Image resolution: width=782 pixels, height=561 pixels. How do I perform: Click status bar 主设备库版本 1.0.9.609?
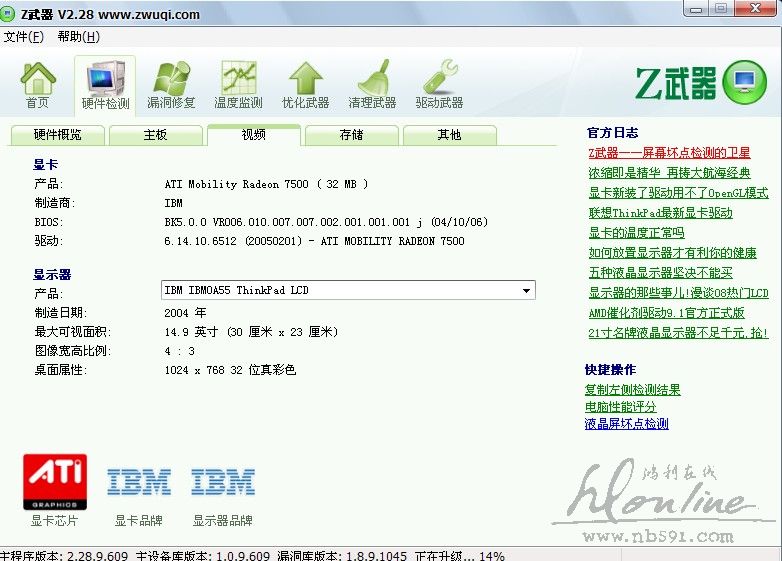coord(202,556)
